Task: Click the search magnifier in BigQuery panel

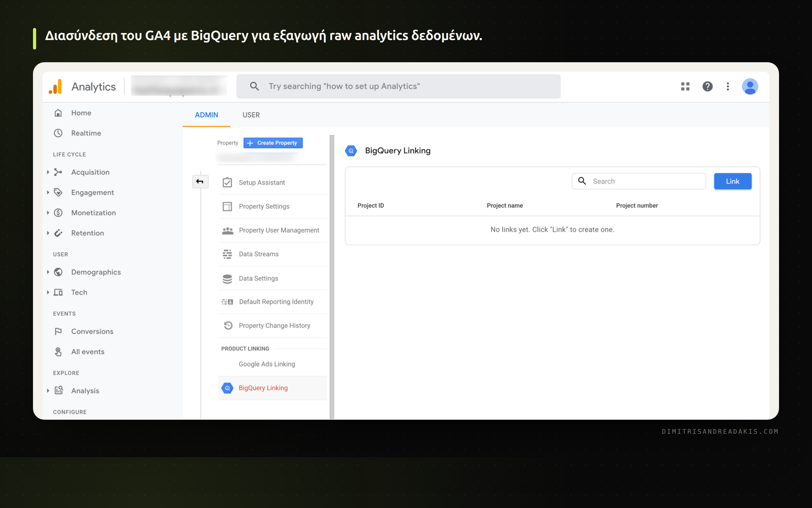Action: 582,181
